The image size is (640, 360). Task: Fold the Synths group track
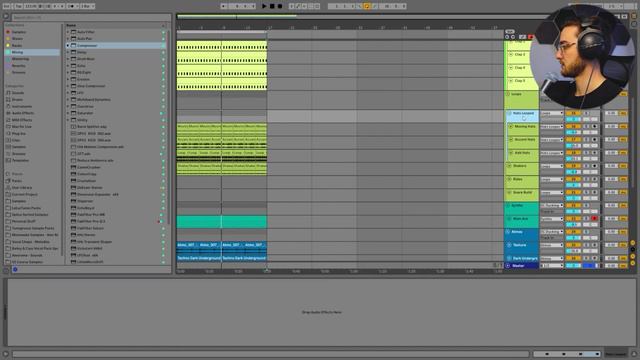pos(508,206)
